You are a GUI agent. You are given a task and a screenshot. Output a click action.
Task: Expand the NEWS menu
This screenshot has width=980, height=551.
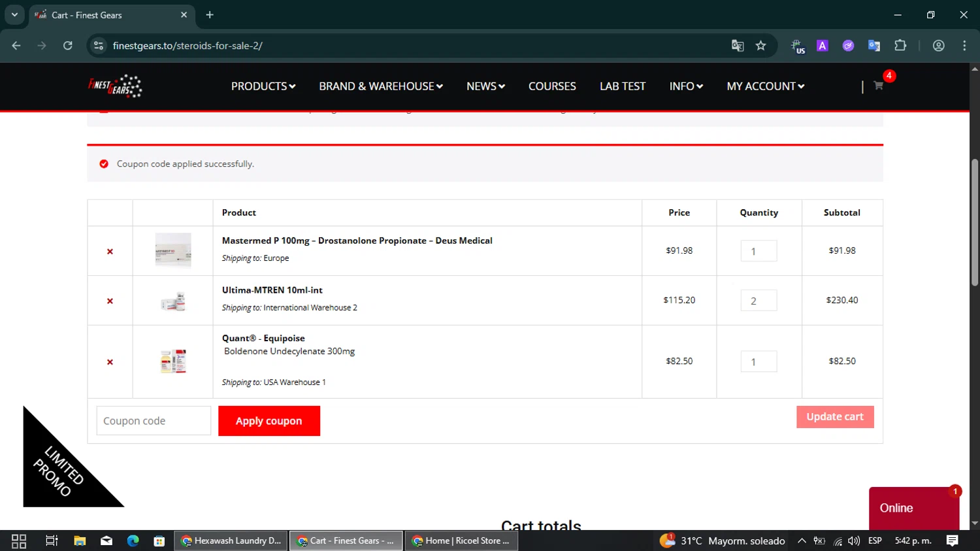(485, 86)
